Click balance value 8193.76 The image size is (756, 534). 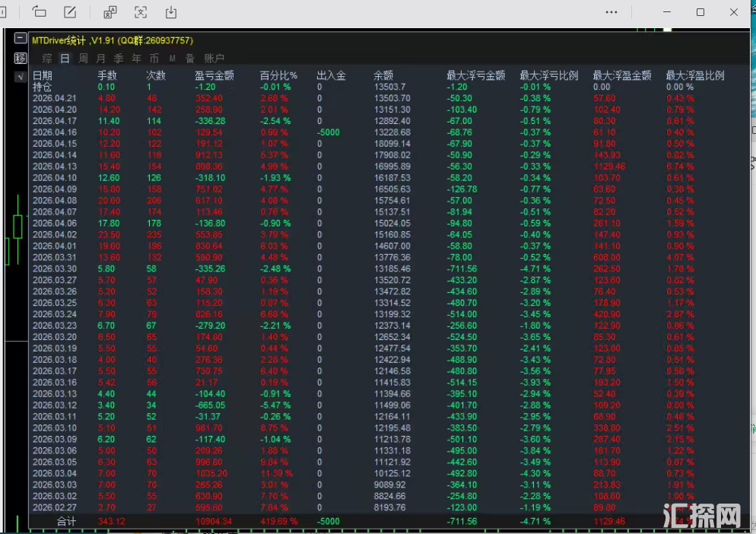(x=390, y=507)
